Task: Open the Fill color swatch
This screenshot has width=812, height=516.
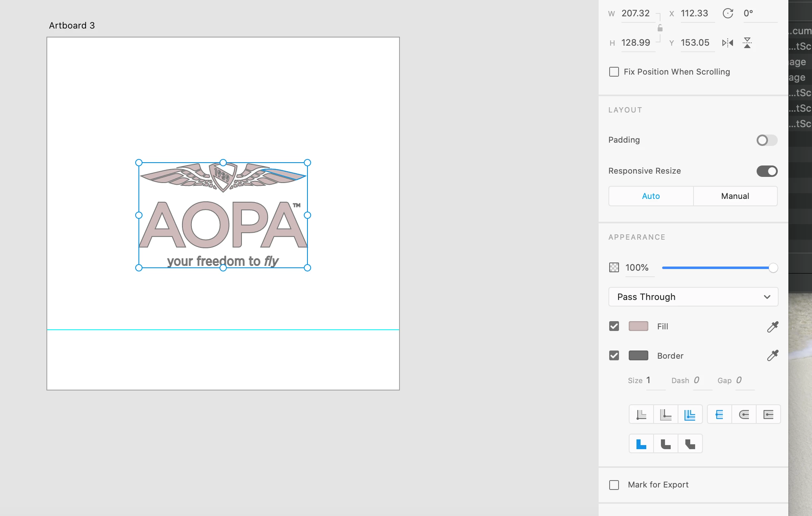Action: [638, 326]
